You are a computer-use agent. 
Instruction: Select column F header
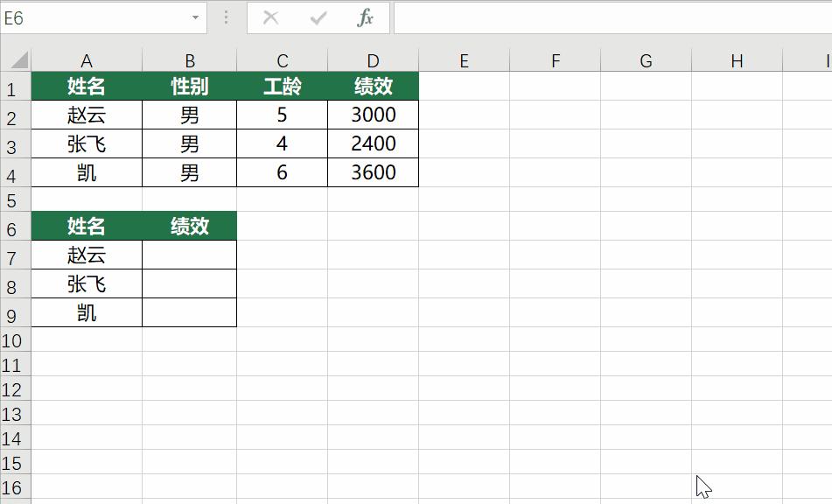coord(556,60)
